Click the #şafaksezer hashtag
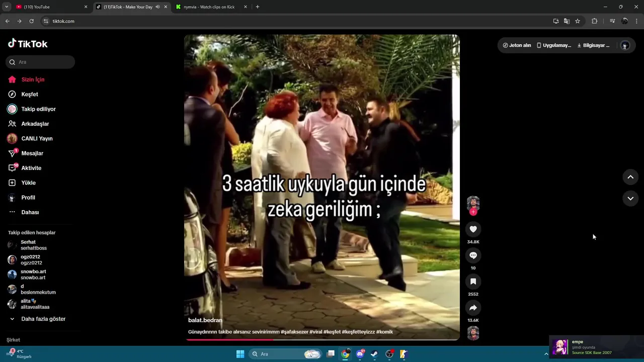This screenshot has width=644, height=362. click(x=294, y=332)
